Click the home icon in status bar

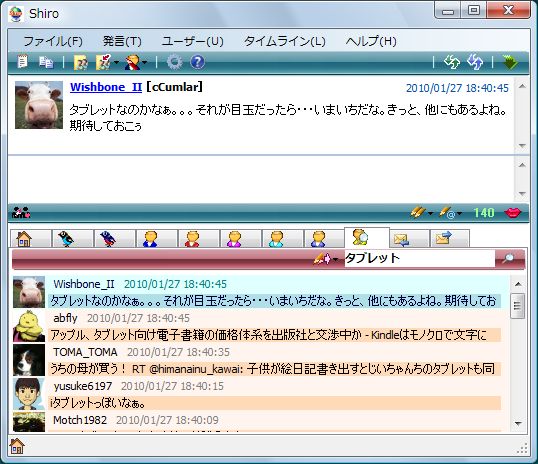pos(17,446)
